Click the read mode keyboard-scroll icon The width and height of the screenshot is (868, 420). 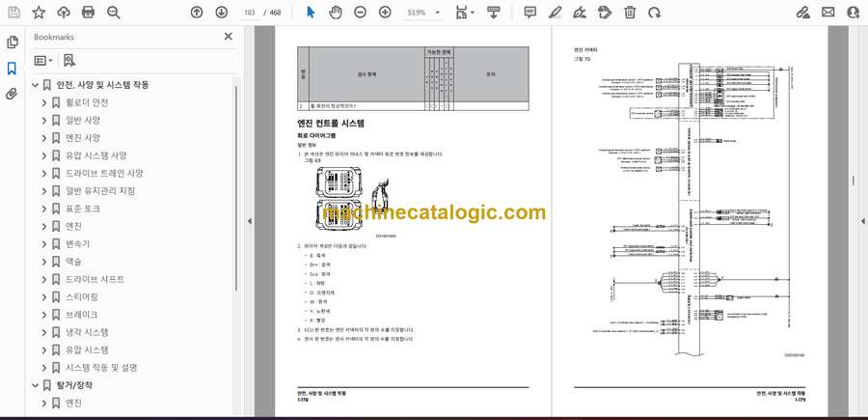(x=494, y=13)
